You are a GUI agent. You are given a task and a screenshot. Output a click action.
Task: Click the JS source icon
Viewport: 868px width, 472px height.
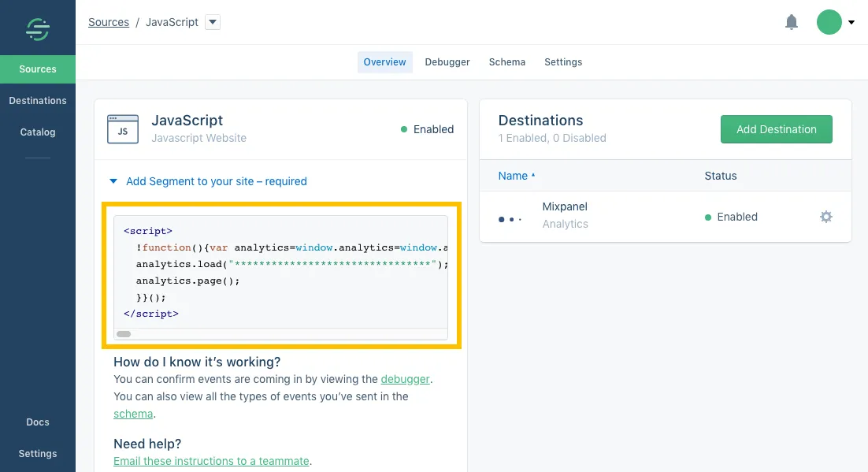123,129
